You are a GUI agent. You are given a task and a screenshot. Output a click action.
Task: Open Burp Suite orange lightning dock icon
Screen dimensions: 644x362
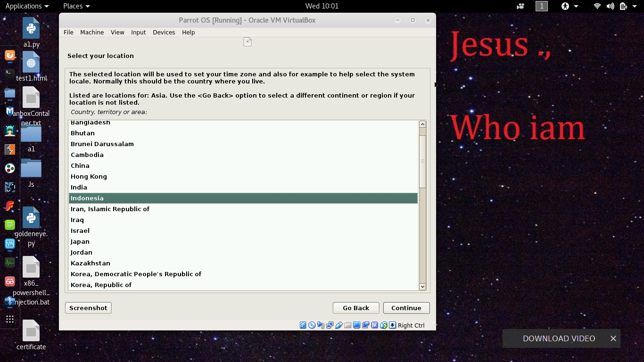click(10, 149)
